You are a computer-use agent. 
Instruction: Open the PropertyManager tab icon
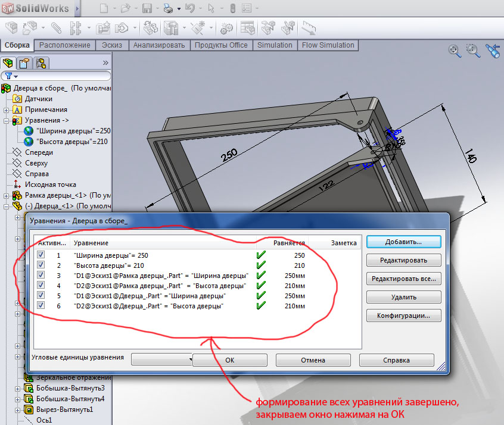(x=24, y=63)
